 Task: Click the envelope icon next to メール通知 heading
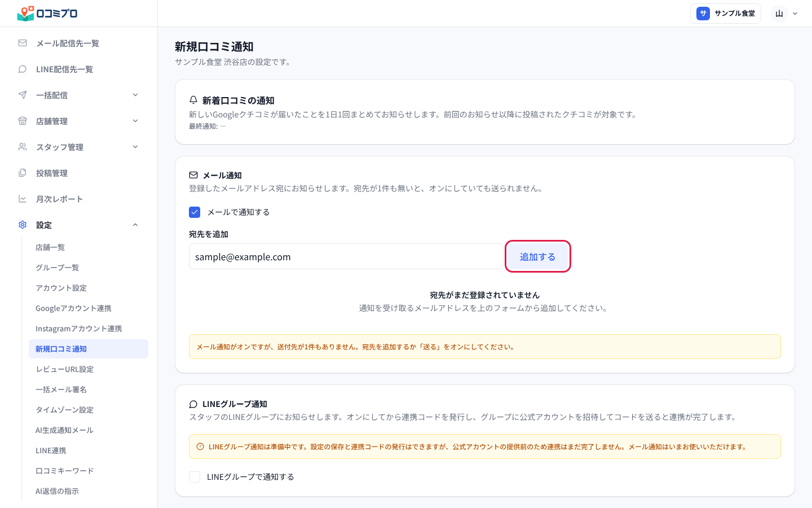(x=193, y=175)
